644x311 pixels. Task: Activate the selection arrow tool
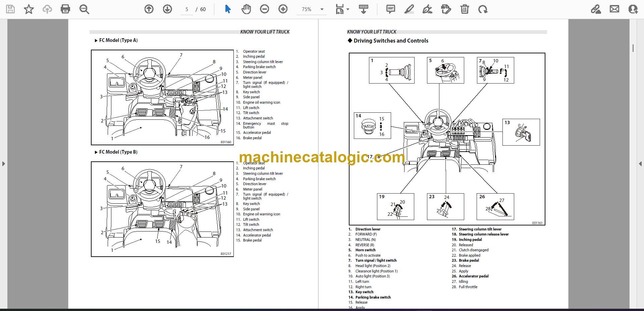pos(228,9)
